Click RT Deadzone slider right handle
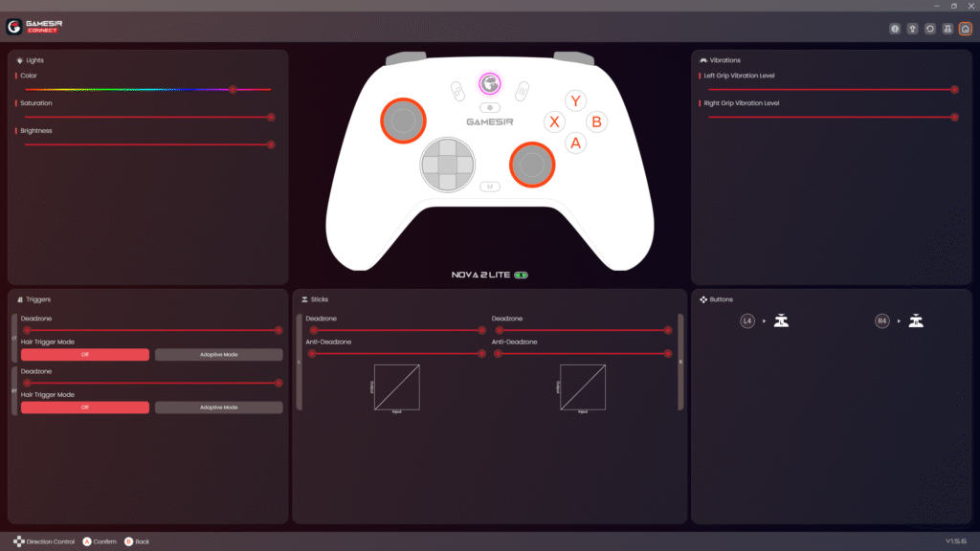The width and height of the screenshot is (980, 551). [x=278, y=383]
